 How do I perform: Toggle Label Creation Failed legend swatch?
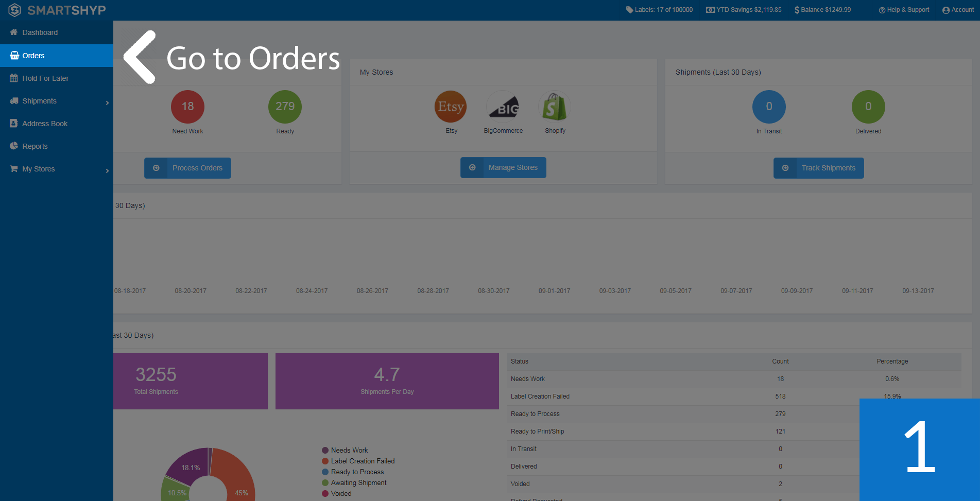325,461
